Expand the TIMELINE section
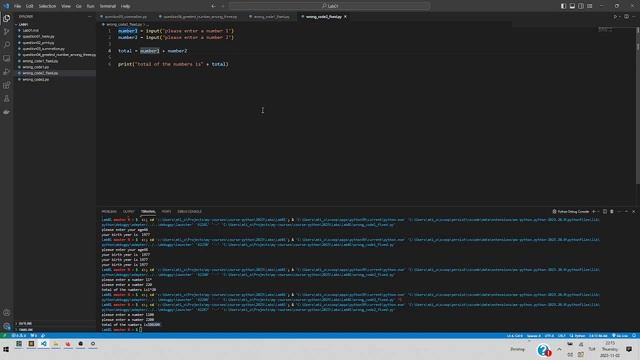Screen dimensions: 640x360 (x=25, y=329)
